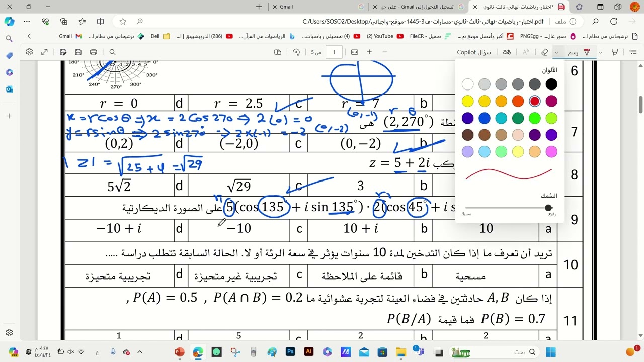Open the FileCR bookmark
The height and width of the screenshot is (362, 644).
pyautogui.click(x=430, y=36)
